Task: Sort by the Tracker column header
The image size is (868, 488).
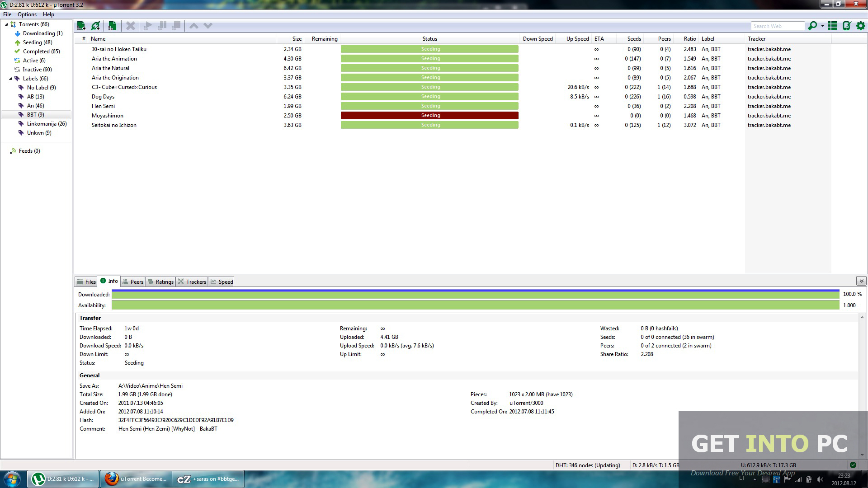Action: pyautogui.click(x=788, y=39)
